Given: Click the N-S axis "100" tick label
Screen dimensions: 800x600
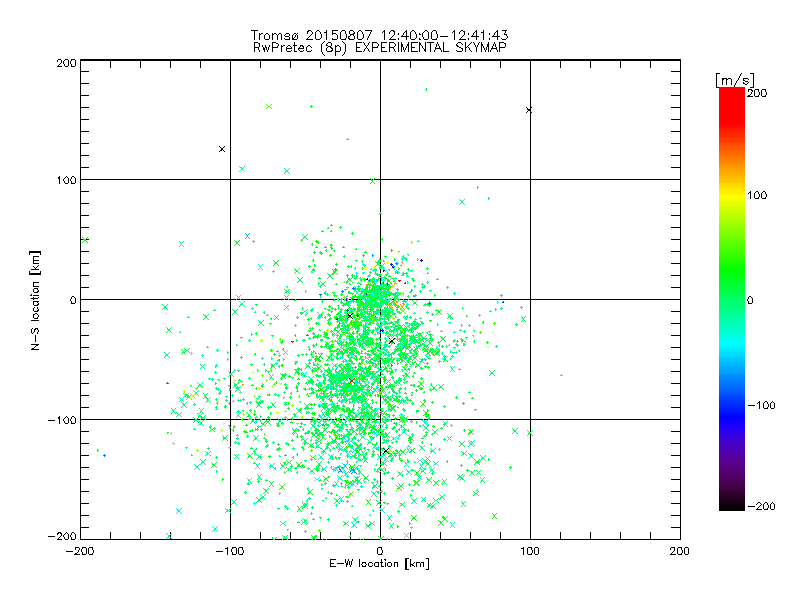Looking at the screenshot, I should tap(66, 180).
